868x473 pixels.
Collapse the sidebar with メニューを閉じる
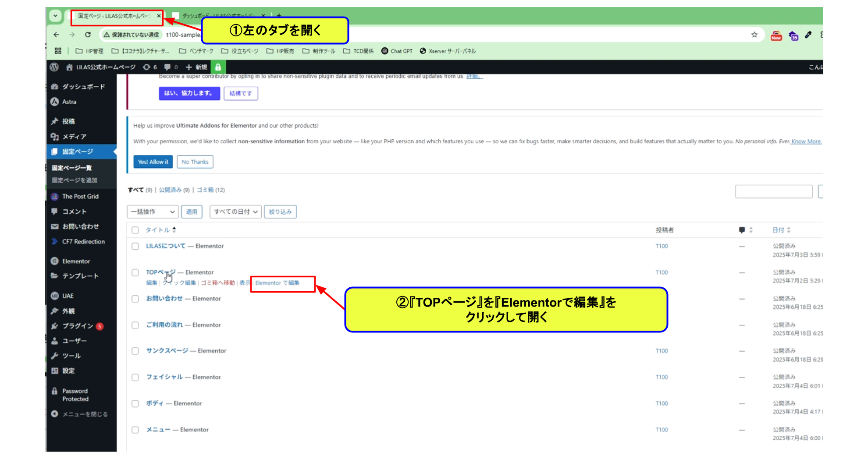click(x=82, y=414)
